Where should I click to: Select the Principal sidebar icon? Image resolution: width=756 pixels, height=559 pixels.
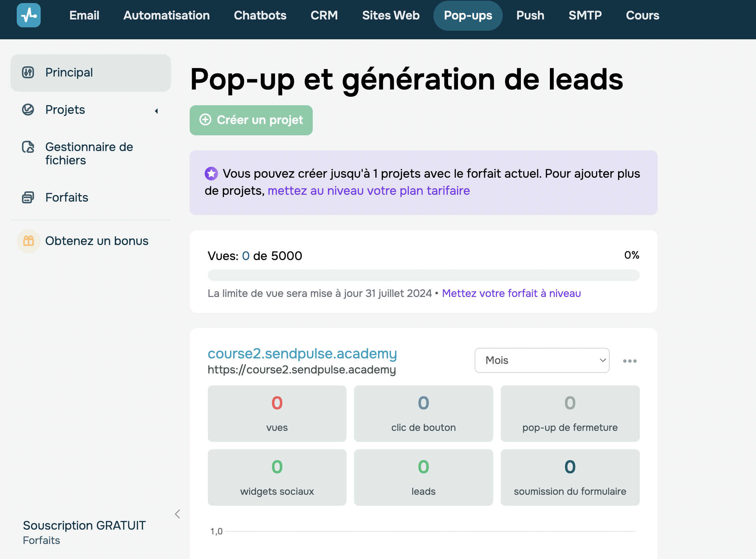tap(29, 72)
